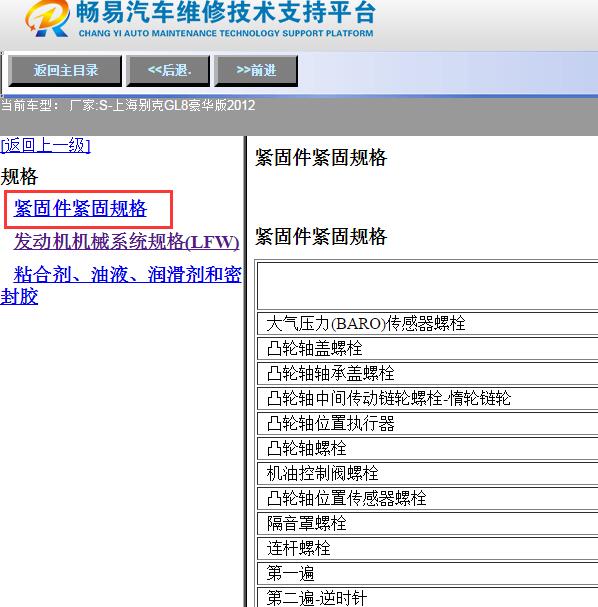Click the Chang Yi platform logo icon
598x607 pixels.
tap(47, 18)
